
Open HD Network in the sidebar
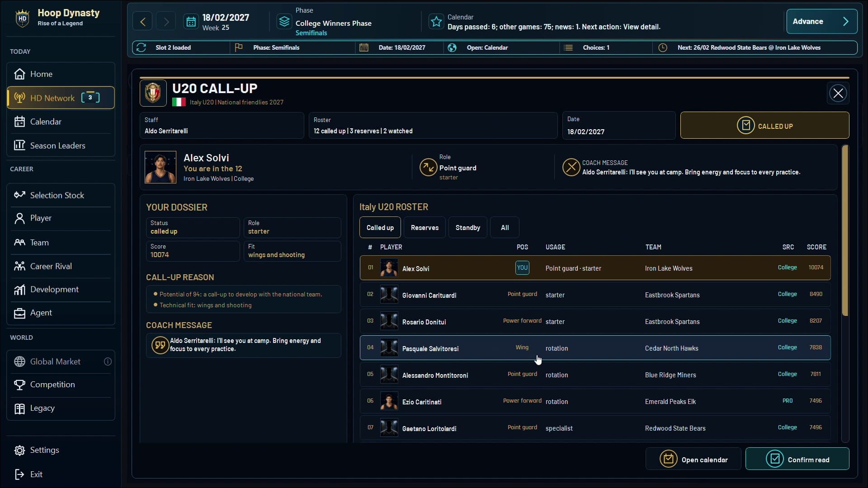[61, 98]
